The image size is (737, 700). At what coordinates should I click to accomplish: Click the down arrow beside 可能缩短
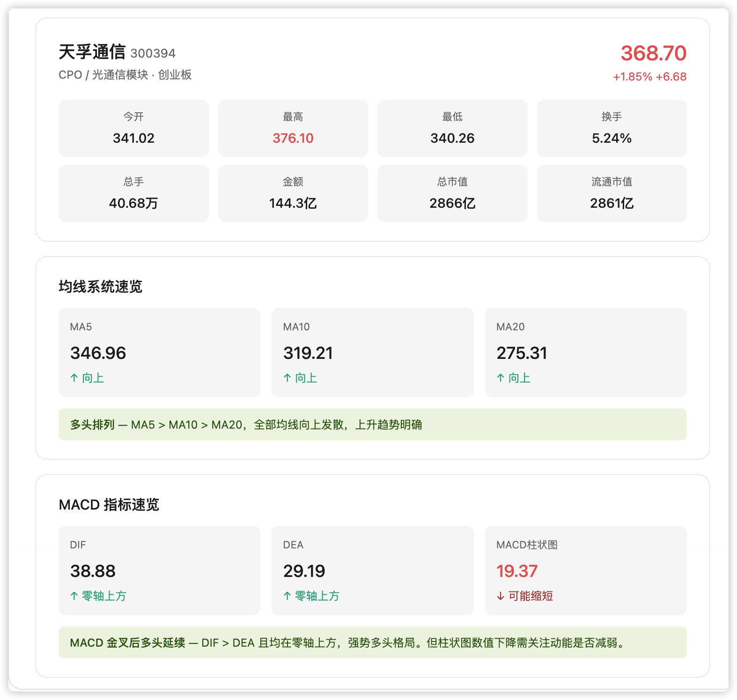pos(501,596)
